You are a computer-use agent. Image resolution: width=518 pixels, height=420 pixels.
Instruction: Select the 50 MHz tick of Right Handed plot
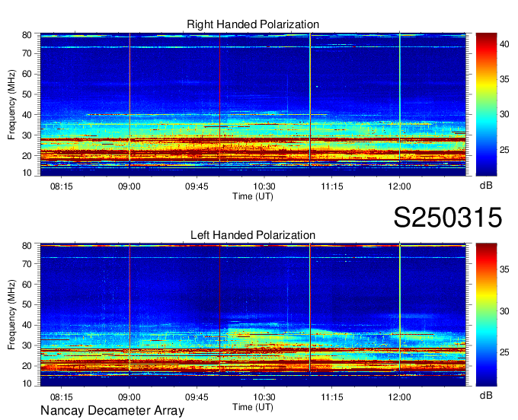pos(27,94)
